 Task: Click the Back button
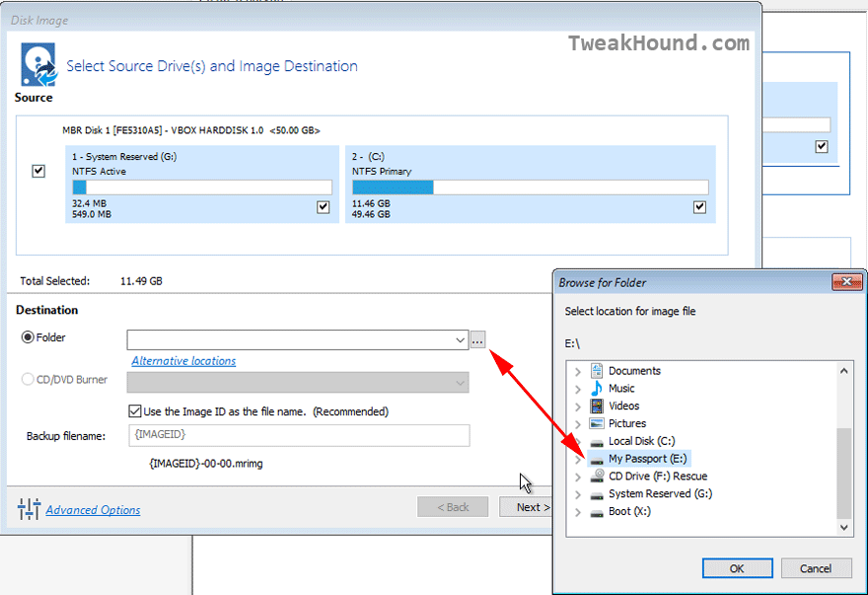[453, 507]
